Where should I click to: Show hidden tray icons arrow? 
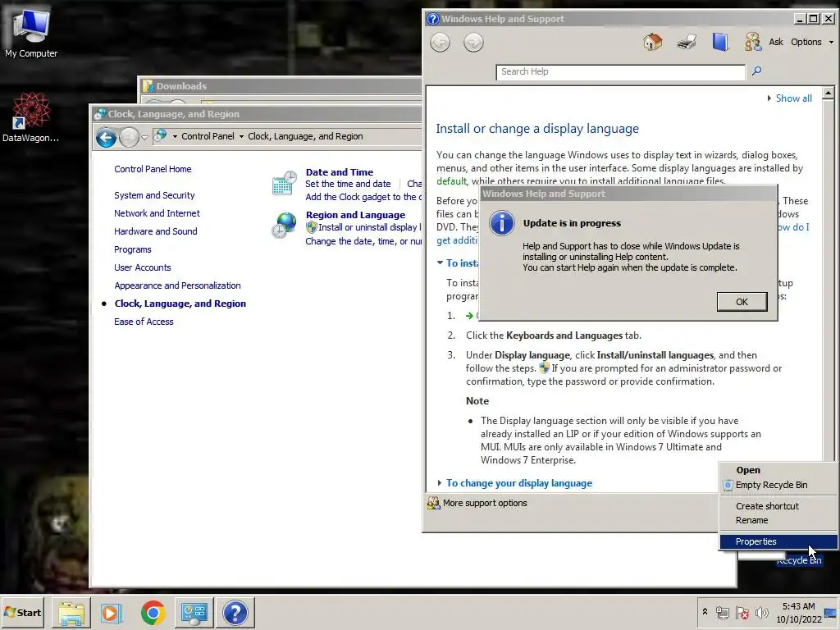coord(705,612)
